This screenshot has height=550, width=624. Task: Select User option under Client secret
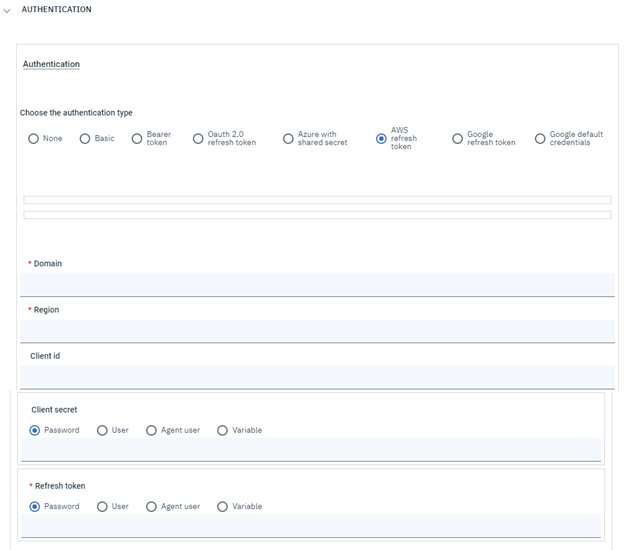pyautogui.click(x=103, y=430)
